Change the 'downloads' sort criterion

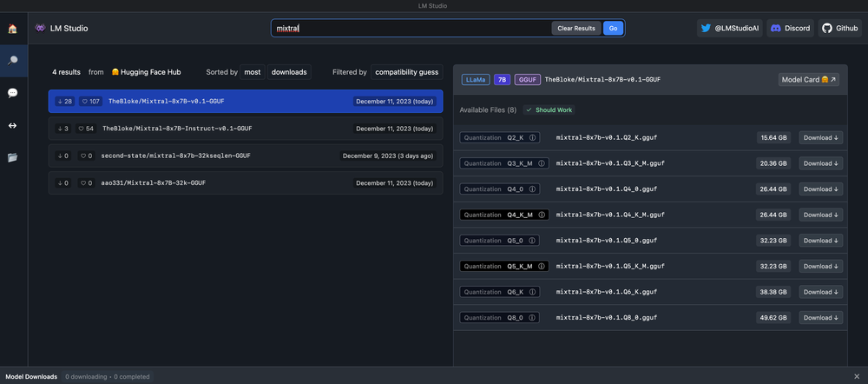[x=289, y=72]
